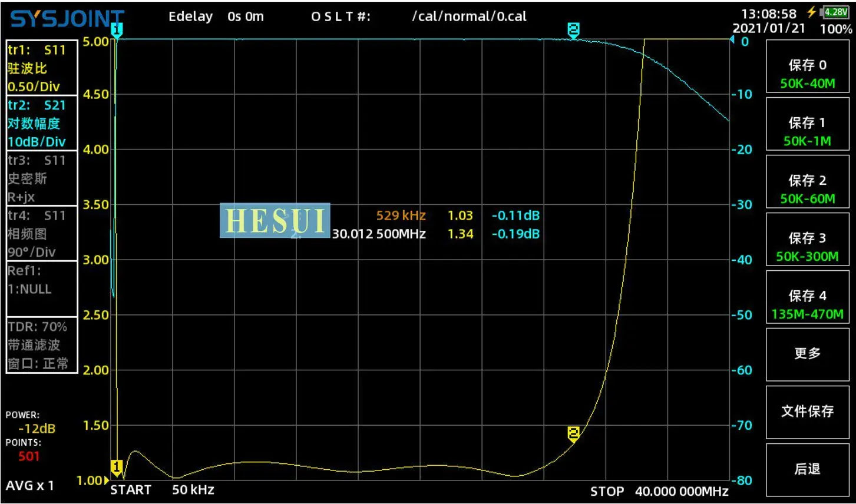856x504 pixels.
Task: Tap the 后退 back button
Action: tap(807, 469)
